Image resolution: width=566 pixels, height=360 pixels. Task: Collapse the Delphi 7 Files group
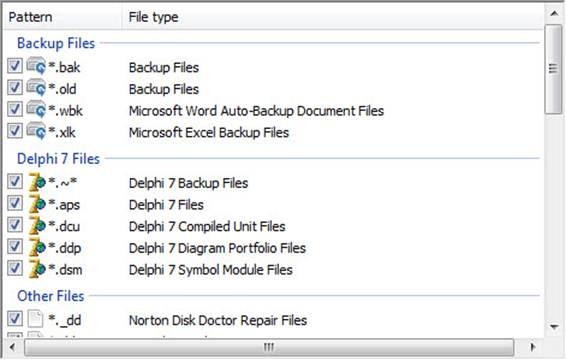click(58, 159)
